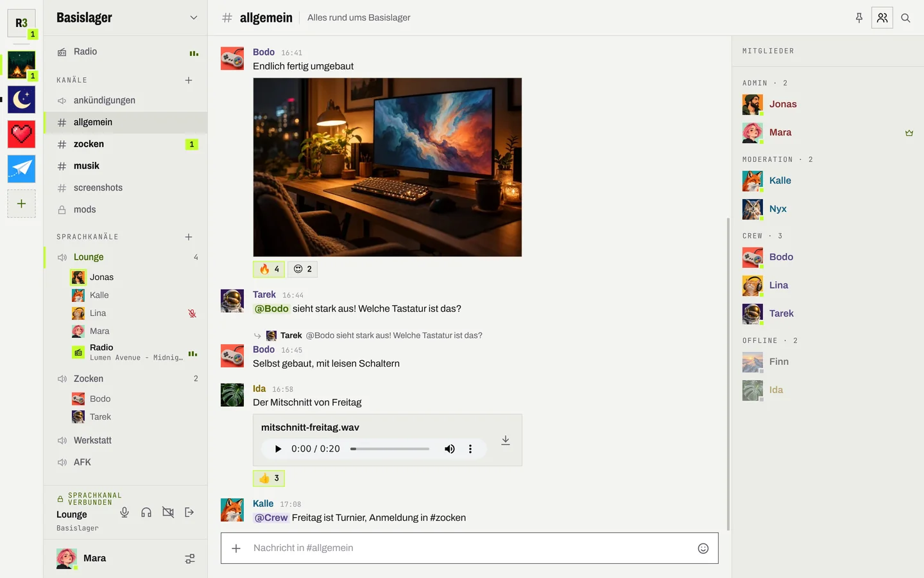Switch to the pixel heart server
This screenshot has height=578, width=924.
coord(21,134)
